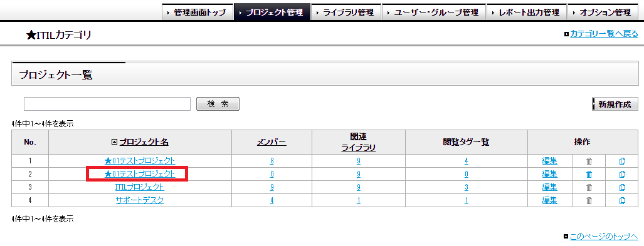Delete the row 1 ★01テストプロジェクト trash icon

589,161
